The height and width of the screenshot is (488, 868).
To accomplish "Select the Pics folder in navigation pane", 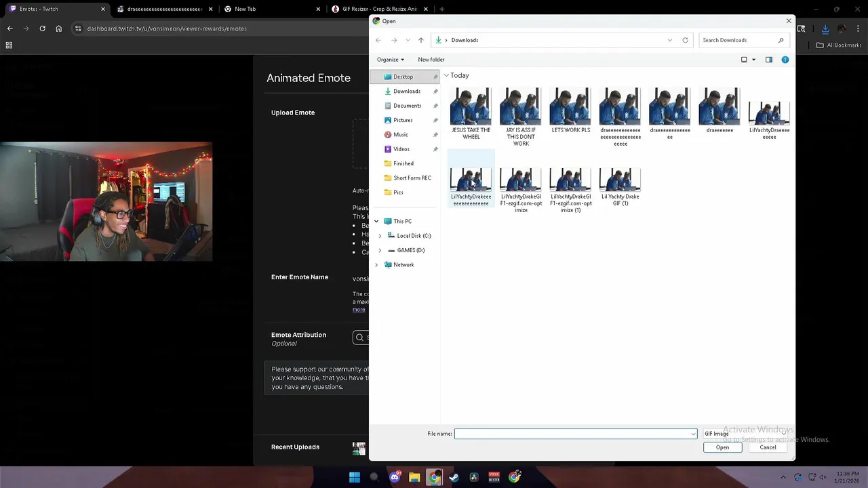I will (398, 192).
